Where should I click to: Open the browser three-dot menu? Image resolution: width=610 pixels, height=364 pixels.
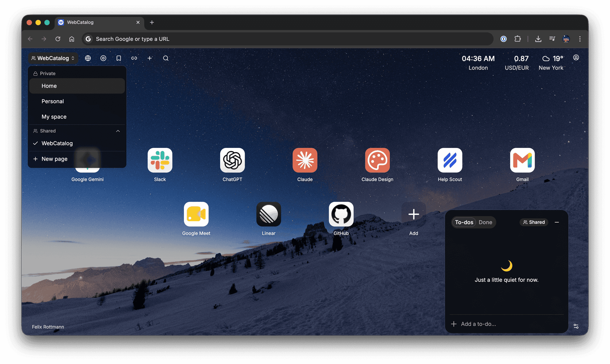coord(580,39)
